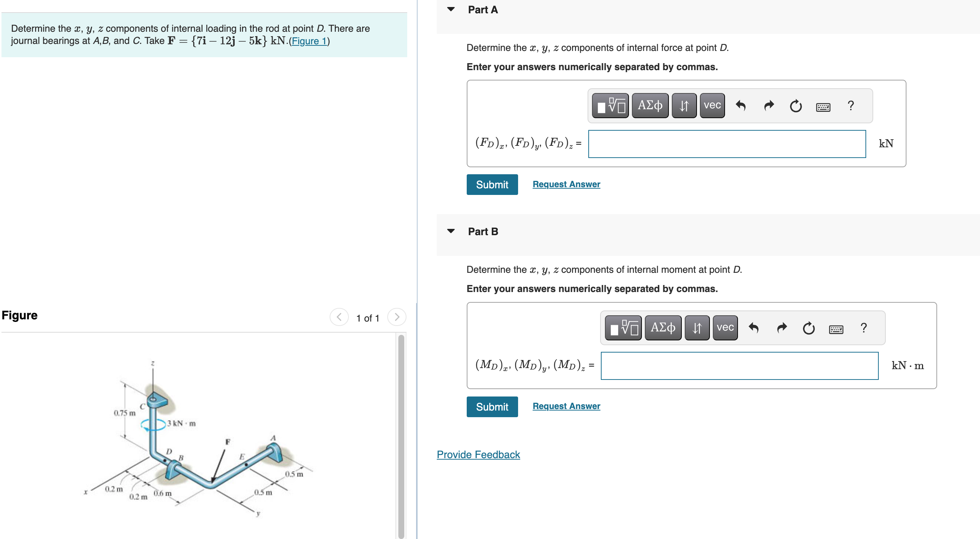Select the square-root template icon in Part A toolbar

pos(610,106)
